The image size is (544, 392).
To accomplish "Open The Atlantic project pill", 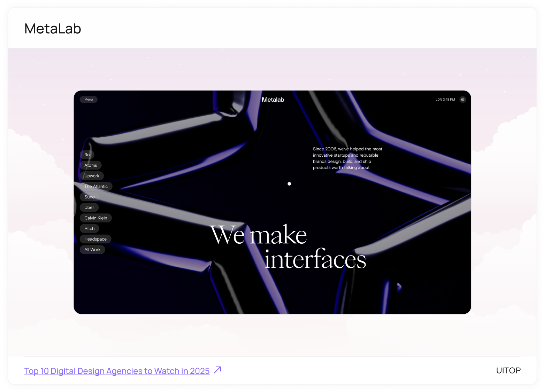I will coord(96,186).
